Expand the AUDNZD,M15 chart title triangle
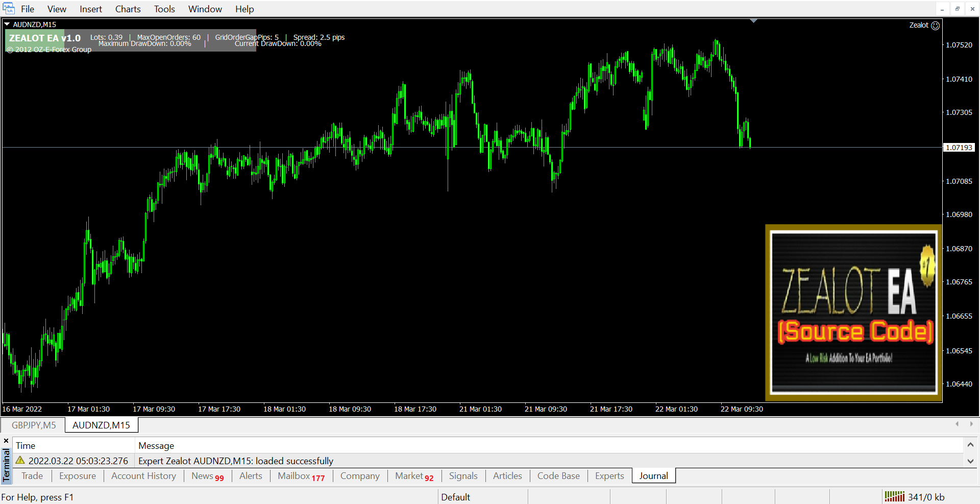 (x=7, y=24)
